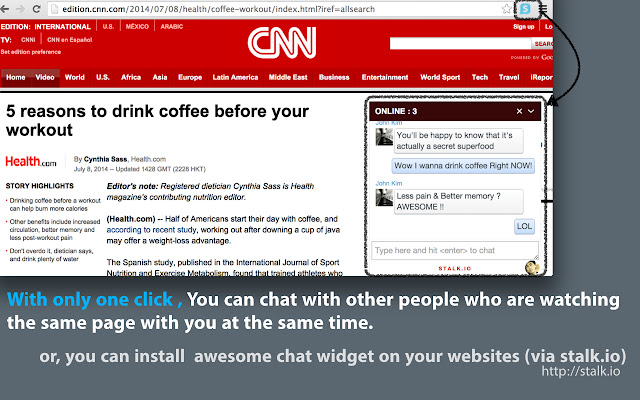
Task: Select the ARABIC edition link
Action: coord(171,27)
